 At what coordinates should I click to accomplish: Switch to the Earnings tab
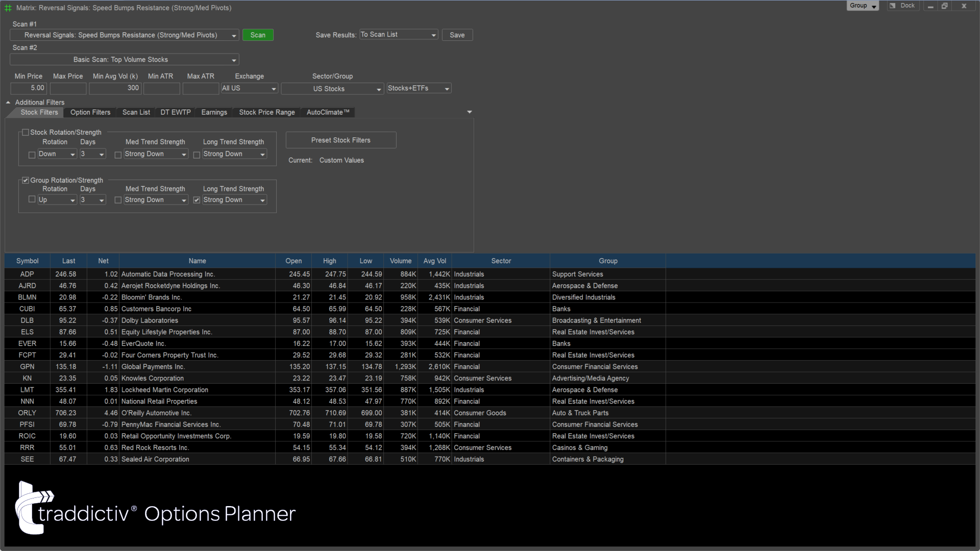pyautogui.click(x=213, y=112)
